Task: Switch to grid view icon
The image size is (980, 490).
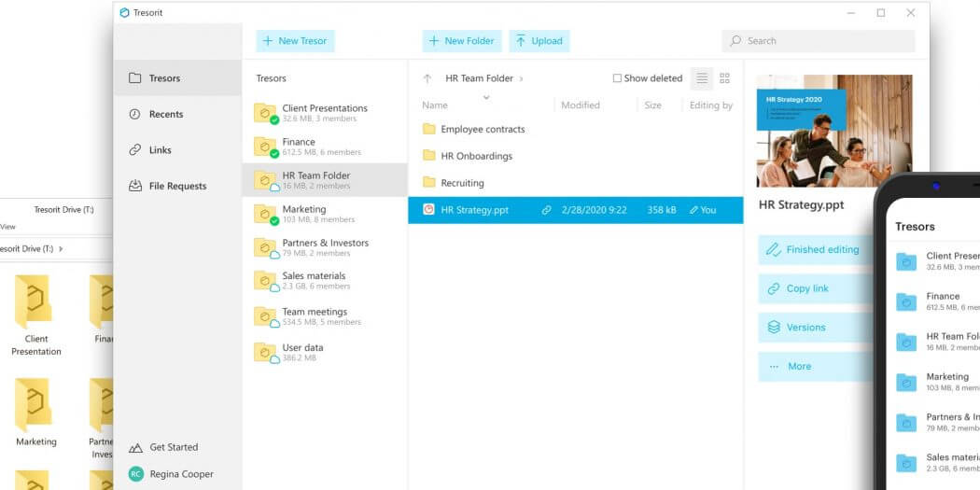Action: click(x=724, y=78)
